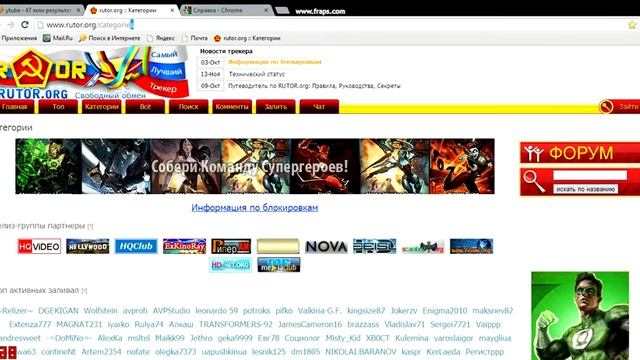Open the ФОРУМ banner button
The image size is (640, 360).
(x=580, y=153)
